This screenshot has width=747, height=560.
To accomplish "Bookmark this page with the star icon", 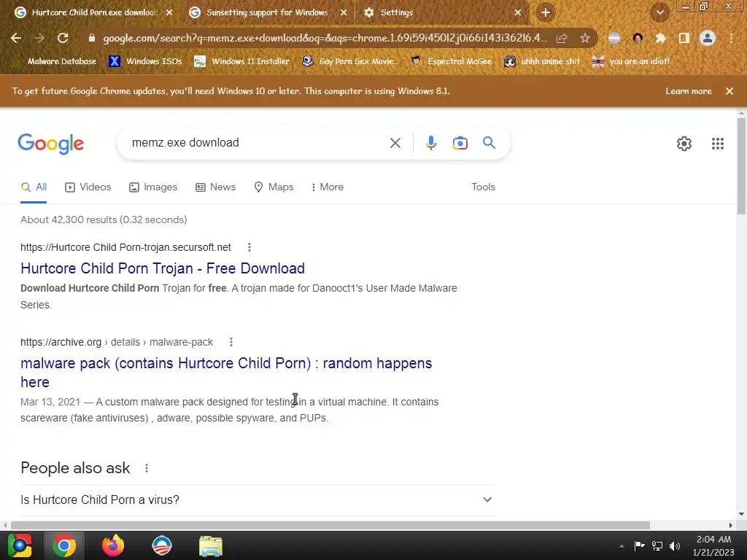I will [585, 38].
